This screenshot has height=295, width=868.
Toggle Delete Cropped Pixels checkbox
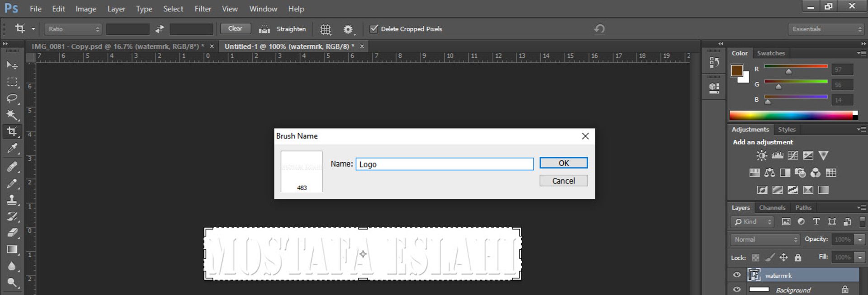pos(374,29)
